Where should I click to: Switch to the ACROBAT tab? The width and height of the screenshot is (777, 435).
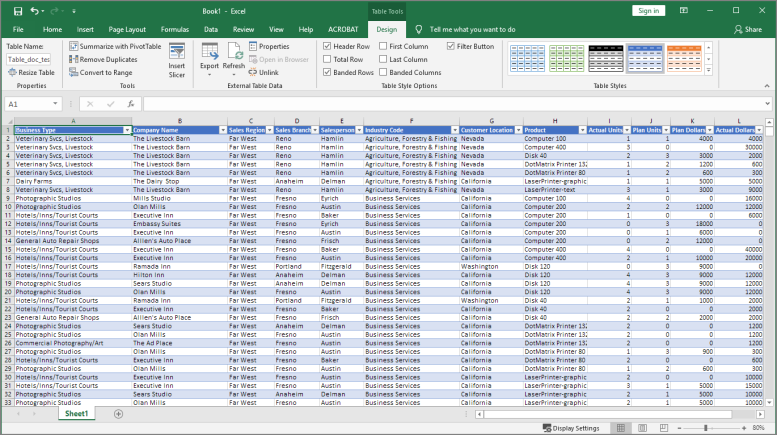coord(343,29)
